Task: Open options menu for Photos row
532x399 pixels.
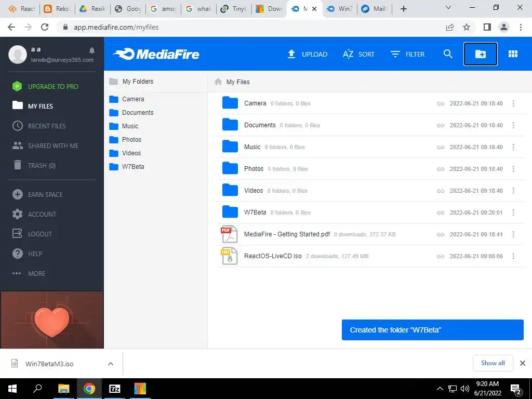Action: click(x=513, y=169)
